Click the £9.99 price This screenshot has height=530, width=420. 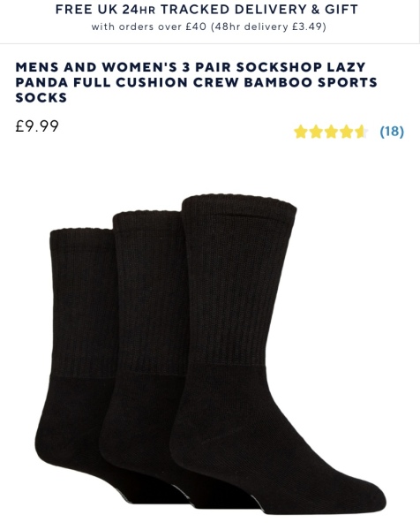pos(37,126)
